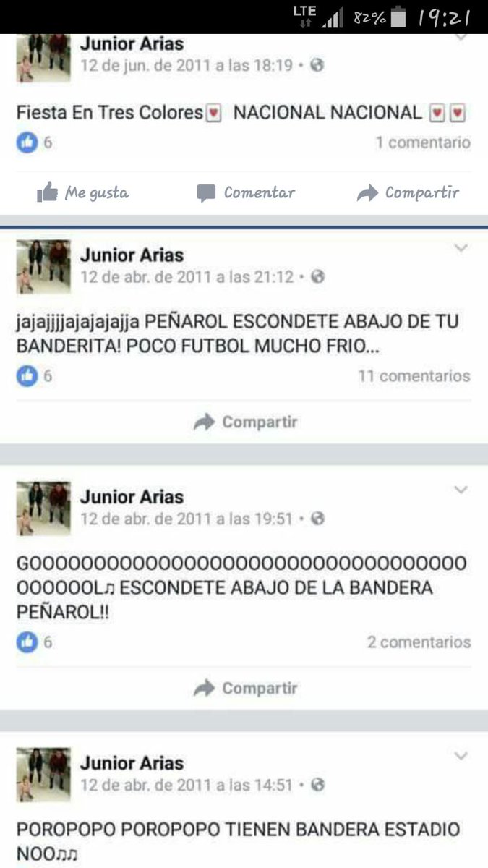Open like reactions on the 19:51 post
The image size is (488, 868).
[34, 642]
